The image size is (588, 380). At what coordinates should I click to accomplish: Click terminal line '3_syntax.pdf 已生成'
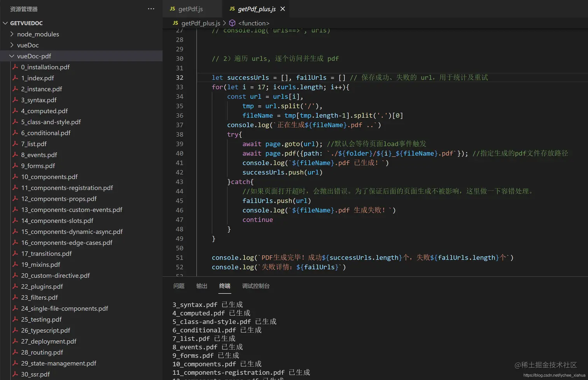pos(208,304)
